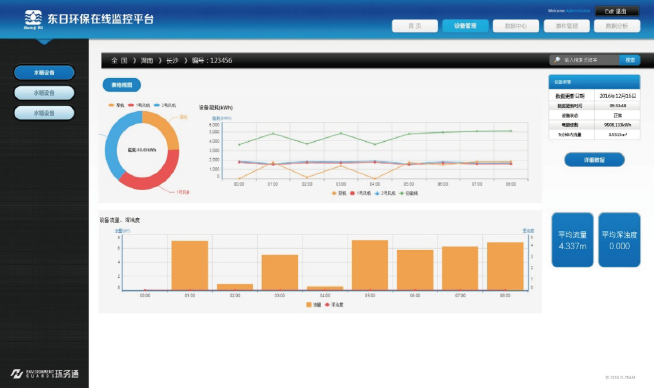The height and width of the screenshot is (388, 654).
Task: Toggle orange 流量 legend under the bar chart
Action: coord(314,305)
